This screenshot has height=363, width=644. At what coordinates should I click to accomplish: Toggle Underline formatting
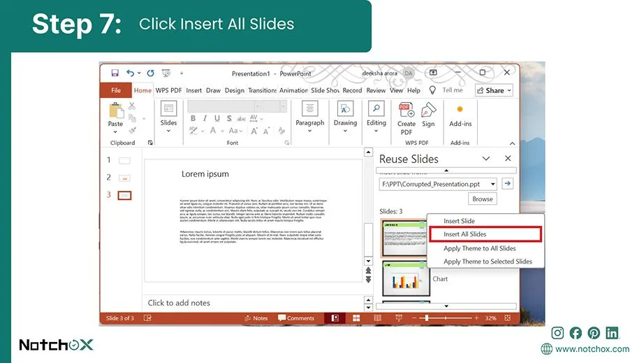pyautogui.click(x=217, y=118)
